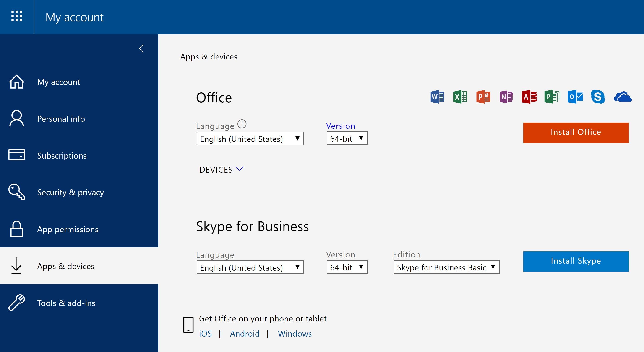Open the app launcher waffle icon
This screenshot has width=644, height=352.
[x=17, y=16]
